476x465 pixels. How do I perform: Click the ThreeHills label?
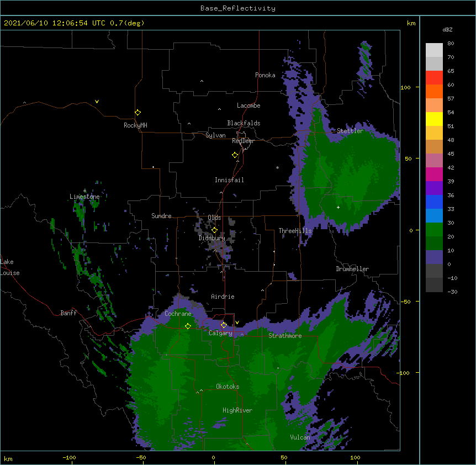tap(295, 231)
